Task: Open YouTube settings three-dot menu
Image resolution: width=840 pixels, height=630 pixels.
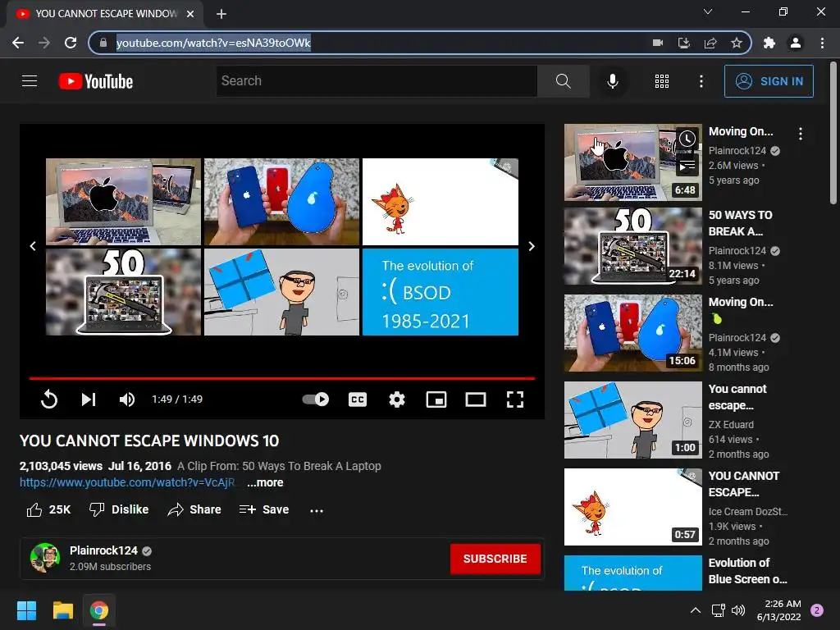Action: pos(701,81)
